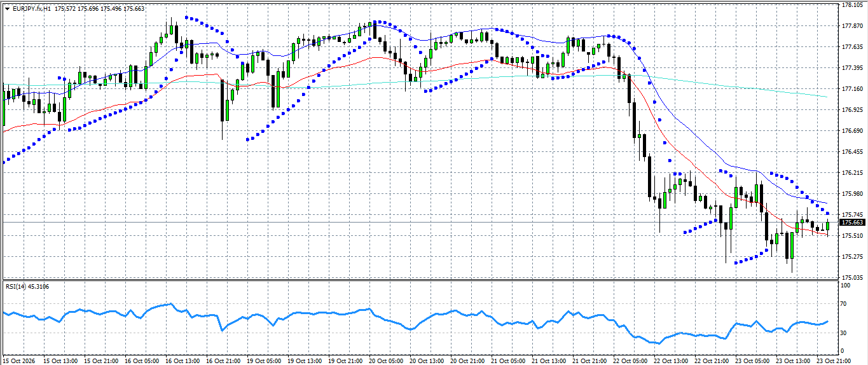This screenshot has height=365, width=868.
Task: Click the 175.275 price axis label
Action: tap(851, 257)
